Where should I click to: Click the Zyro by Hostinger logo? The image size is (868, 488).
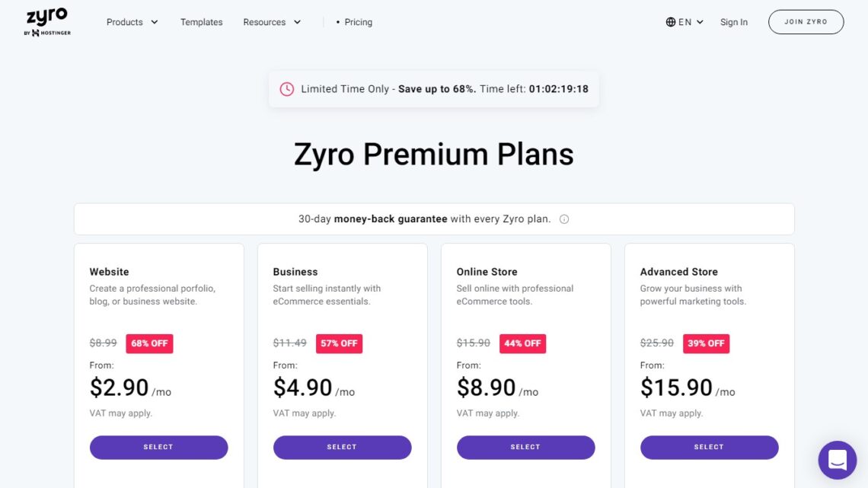point(47,22)
